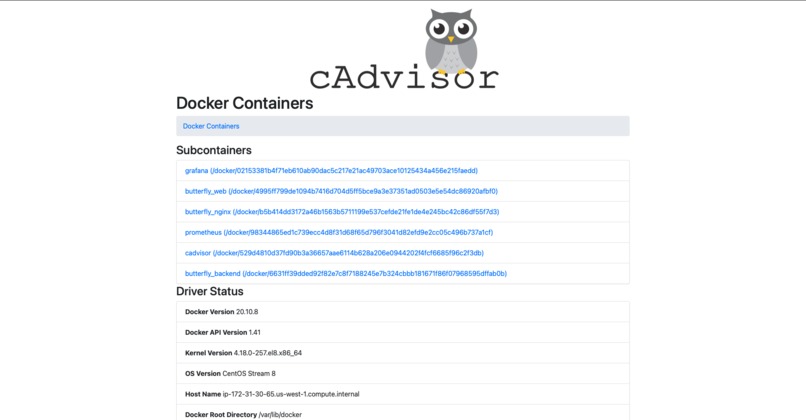Open the butterfly_web subcontainer link
The image size is (806, 420).
pos(341,191)
